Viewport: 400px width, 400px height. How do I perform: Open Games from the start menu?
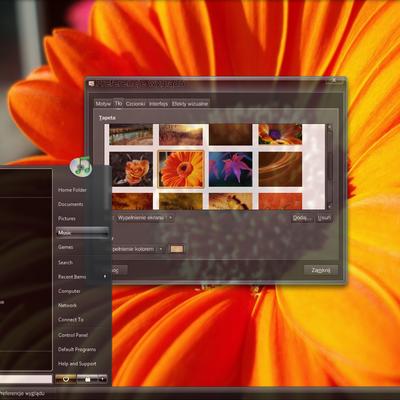(65, 247)
